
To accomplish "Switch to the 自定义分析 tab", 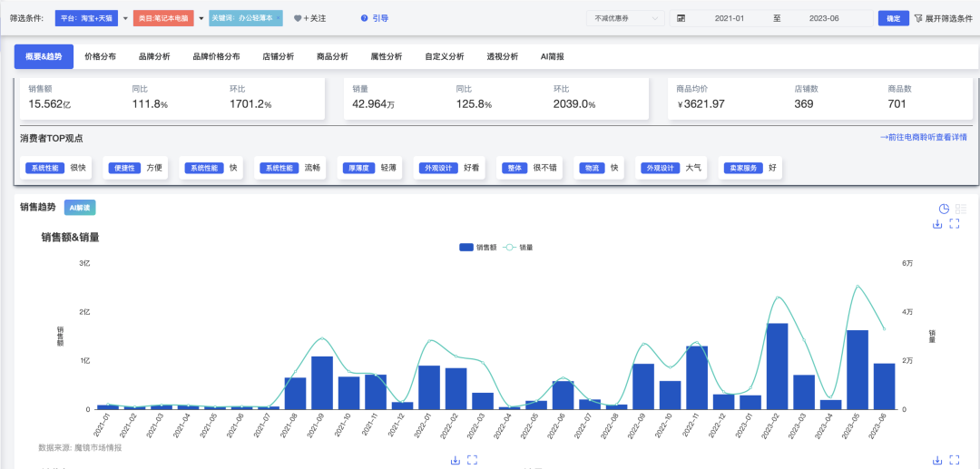I will [445, 56].
